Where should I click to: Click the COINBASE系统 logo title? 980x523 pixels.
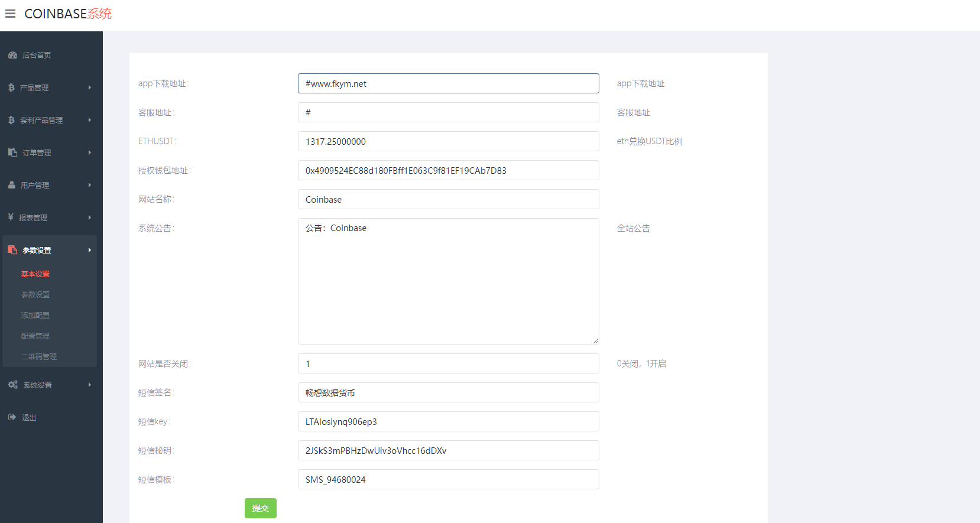pos(68,14)
